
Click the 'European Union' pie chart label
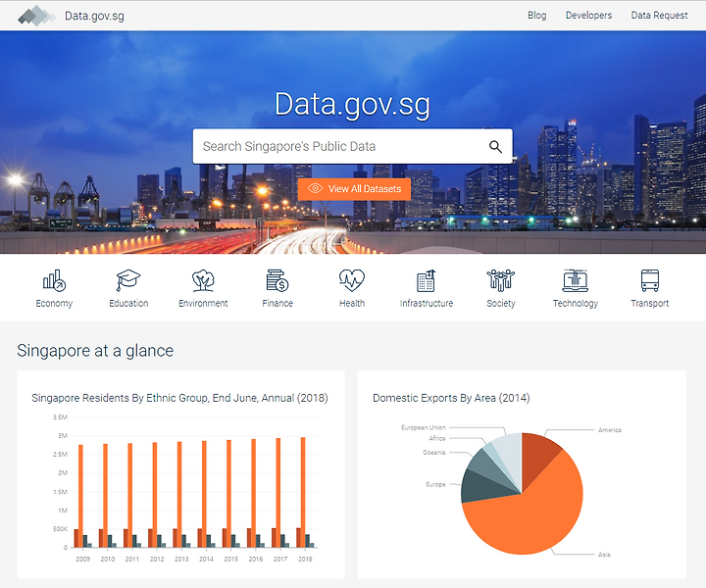[x=424, y=427]
